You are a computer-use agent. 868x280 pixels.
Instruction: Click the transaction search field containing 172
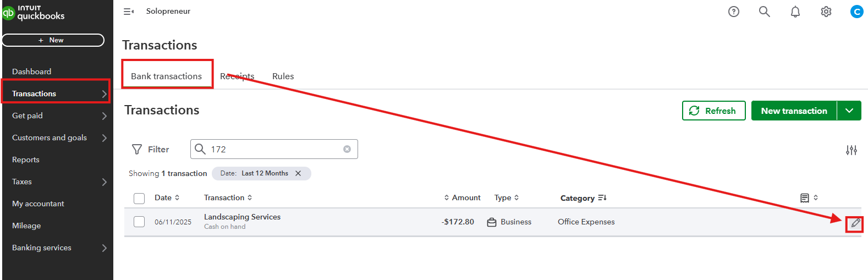tap(274, 149)
